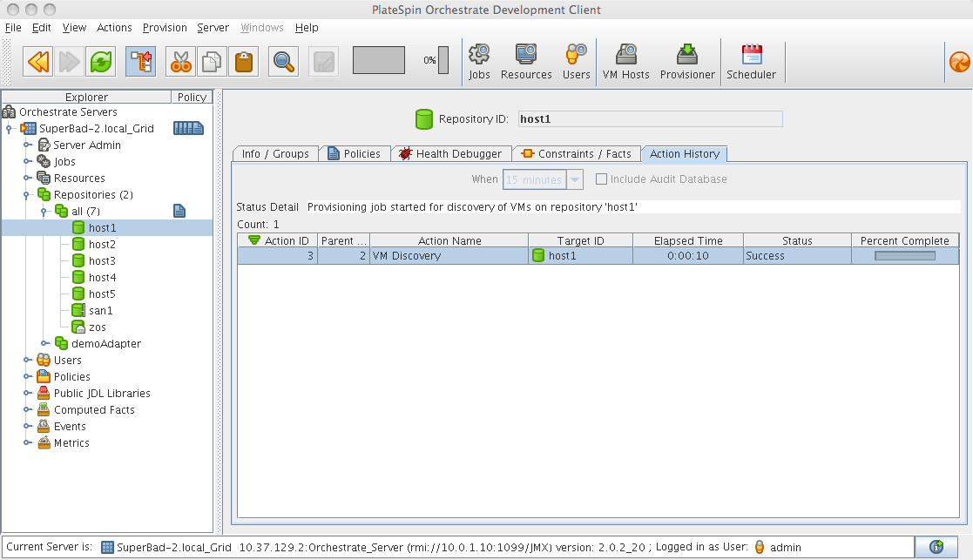The image size is (973, 560).
Task: Collapse the SuperBad-2.local_Grid node
Action: coord(10,129)
